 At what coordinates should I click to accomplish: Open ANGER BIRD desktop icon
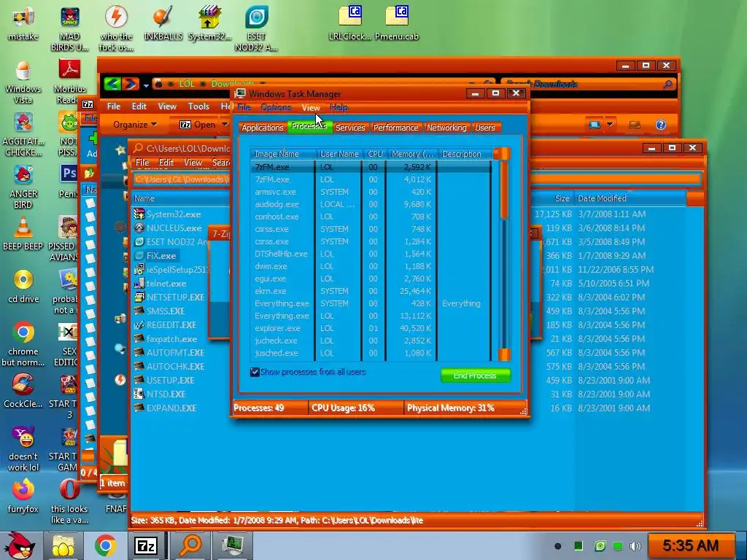[x=23, y=187]
